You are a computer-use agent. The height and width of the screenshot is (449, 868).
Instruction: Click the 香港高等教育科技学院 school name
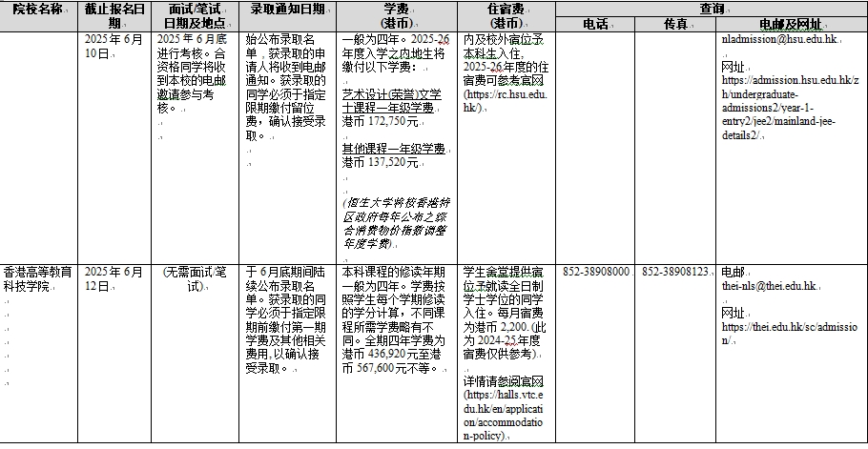[37, 278]
